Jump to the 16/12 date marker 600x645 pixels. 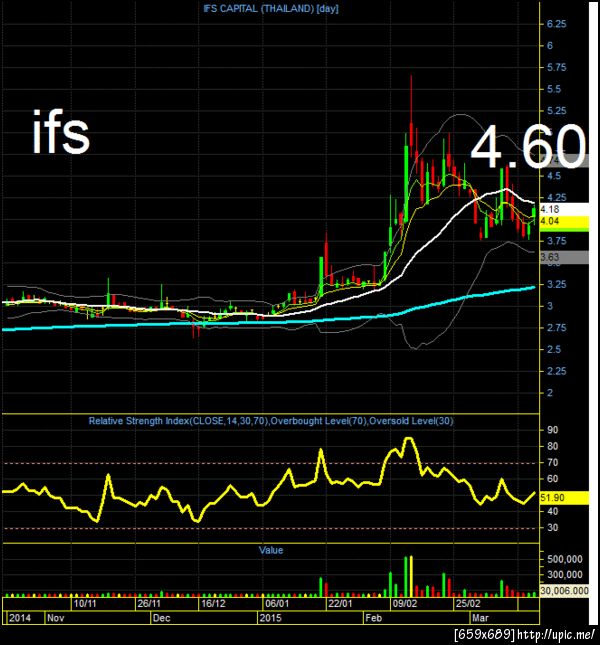click(x=213, y=604)
